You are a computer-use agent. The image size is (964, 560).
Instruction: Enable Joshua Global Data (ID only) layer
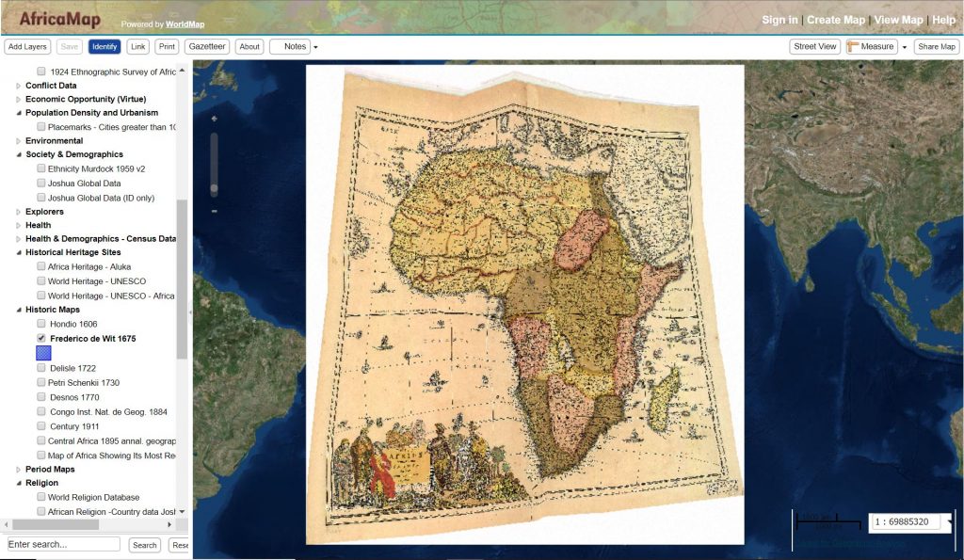tap(41, 198)
